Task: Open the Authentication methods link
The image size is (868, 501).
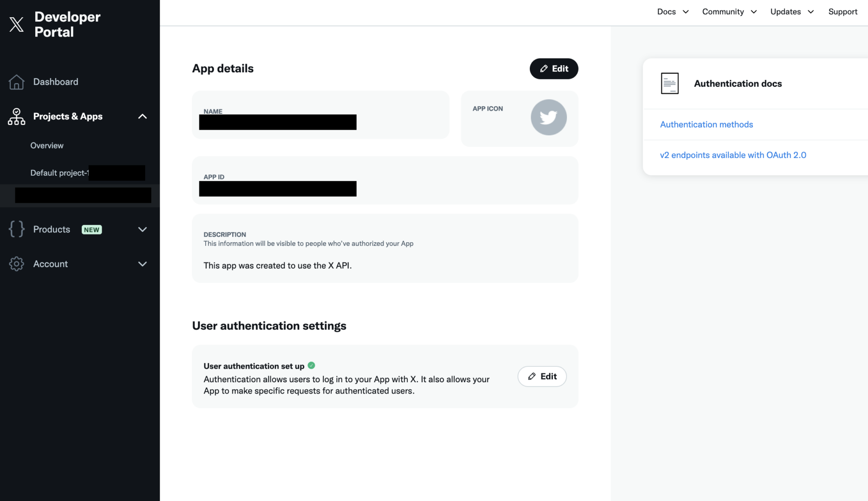Action: (x=706, y=125)
